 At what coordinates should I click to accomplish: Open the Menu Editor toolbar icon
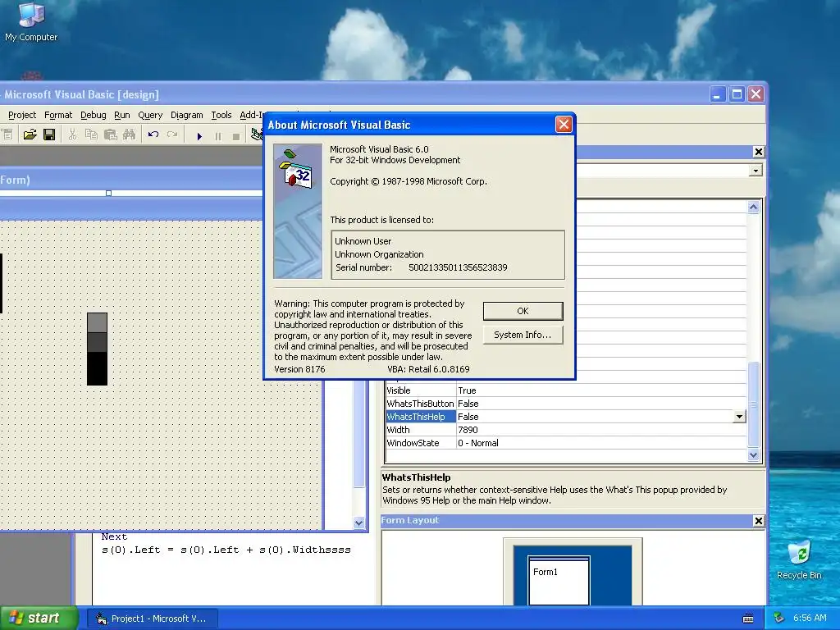point(7,135)
